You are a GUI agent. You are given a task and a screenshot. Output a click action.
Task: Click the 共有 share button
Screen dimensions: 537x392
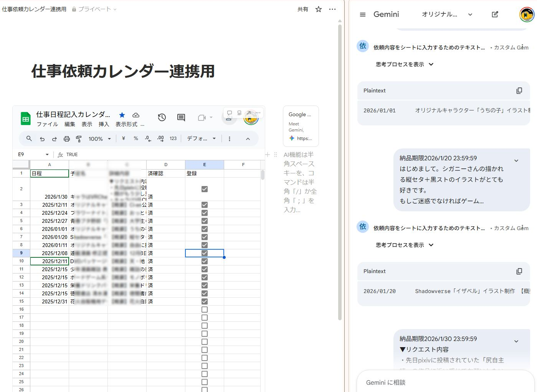[303, 9]
